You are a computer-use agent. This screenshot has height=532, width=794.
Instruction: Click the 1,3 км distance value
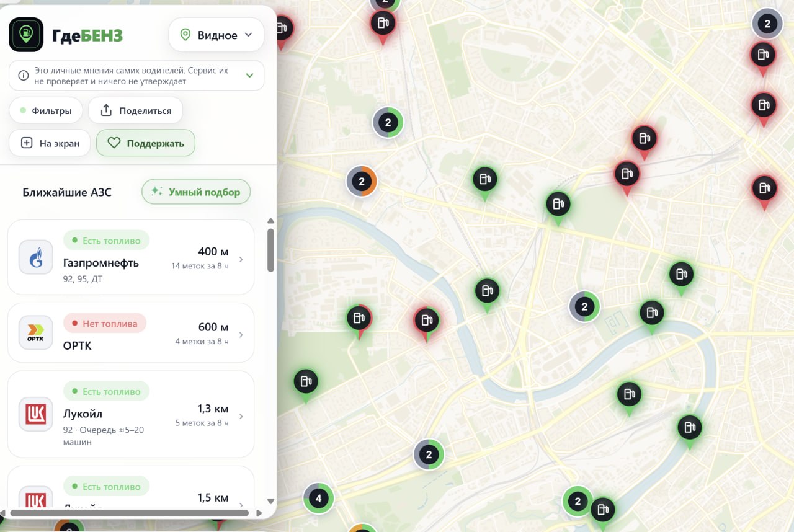pos(213,409)
